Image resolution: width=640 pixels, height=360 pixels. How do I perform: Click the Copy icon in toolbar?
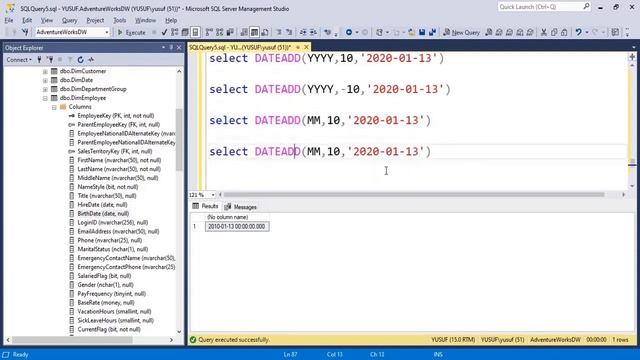554,32
